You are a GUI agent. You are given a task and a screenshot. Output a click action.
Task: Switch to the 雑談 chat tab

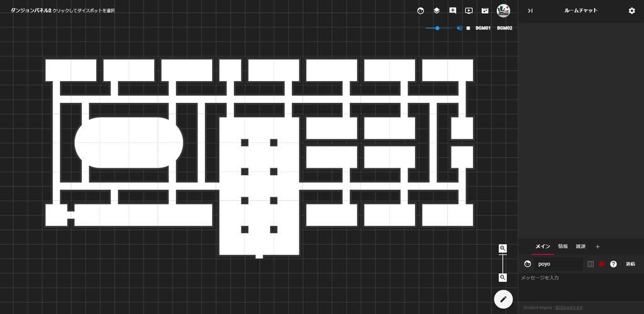(580, 246)
